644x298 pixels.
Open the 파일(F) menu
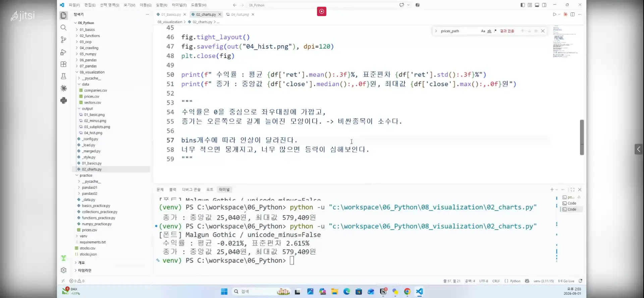[x=74, y=5]
